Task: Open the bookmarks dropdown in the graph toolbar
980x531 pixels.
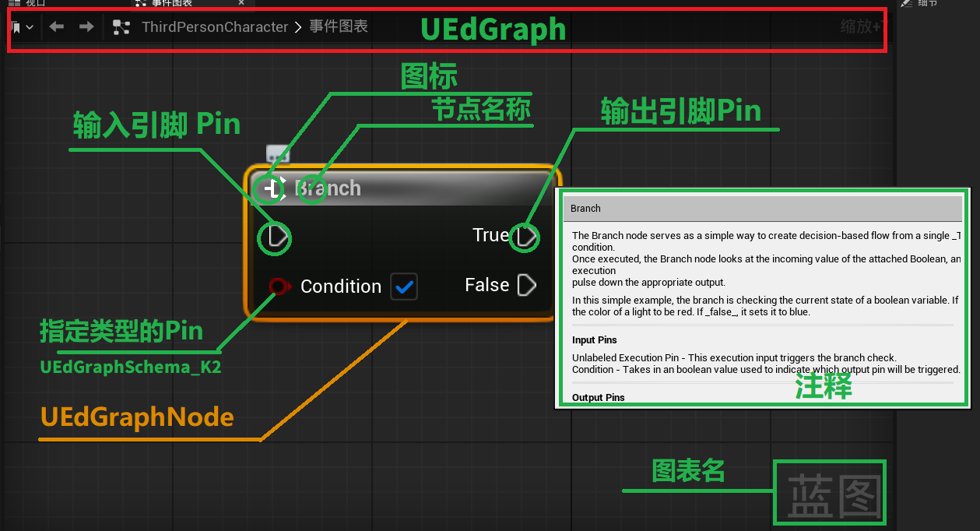Action: pyautogui.click(x=22, y=27)
